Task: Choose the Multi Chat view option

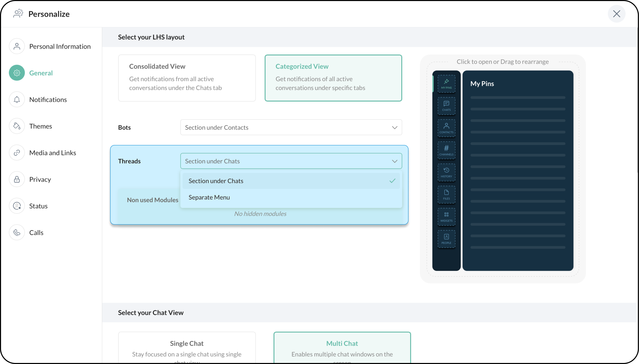Action: pyautogui.click(x=342, y=348)
